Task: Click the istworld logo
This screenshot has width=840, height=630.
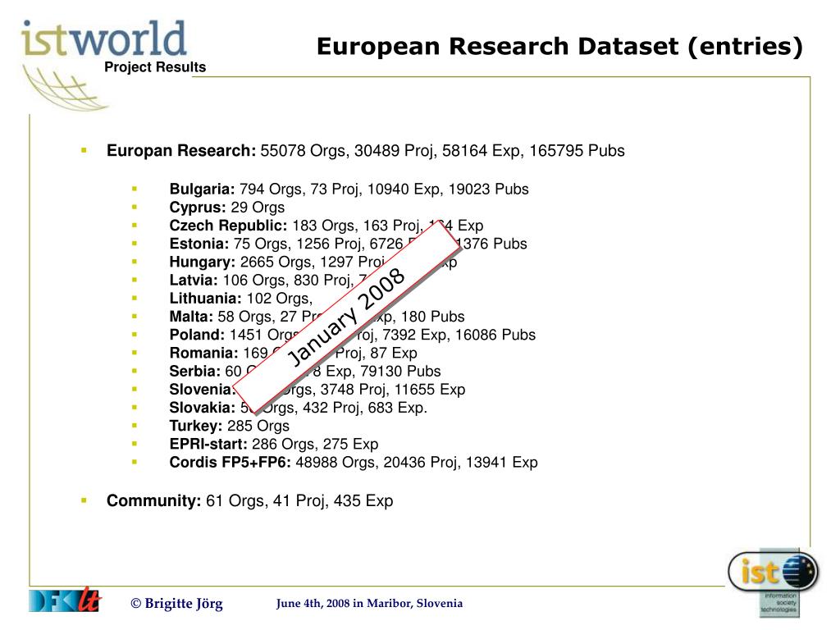Action: [x=104, y=39]
